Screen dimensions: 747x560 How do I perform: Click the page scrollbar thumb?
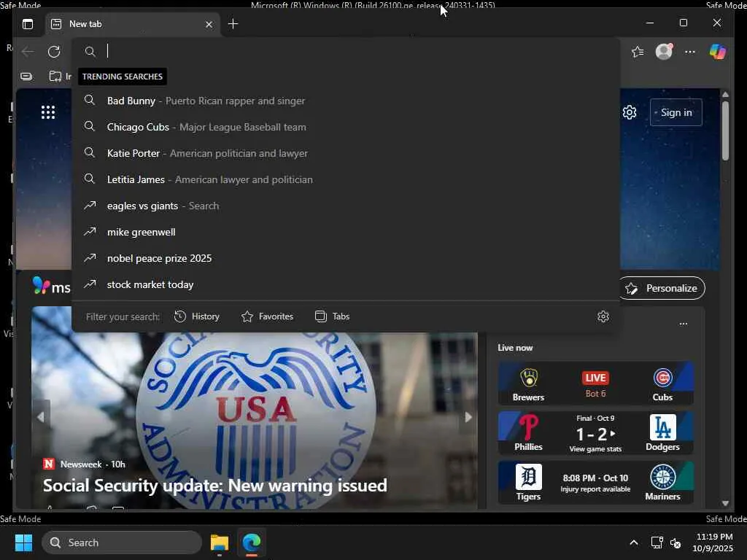[x=725, y=131]
